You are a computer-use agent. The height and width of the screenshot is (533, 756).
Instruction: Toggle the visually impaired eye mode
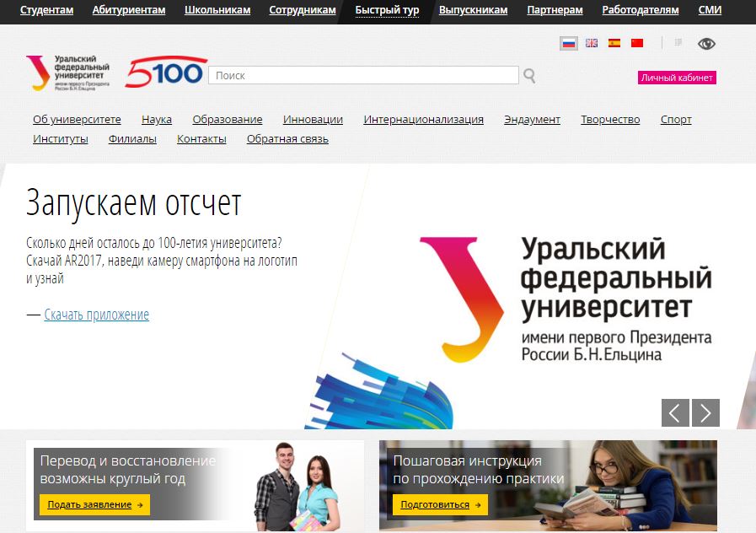tap(705, 44)
